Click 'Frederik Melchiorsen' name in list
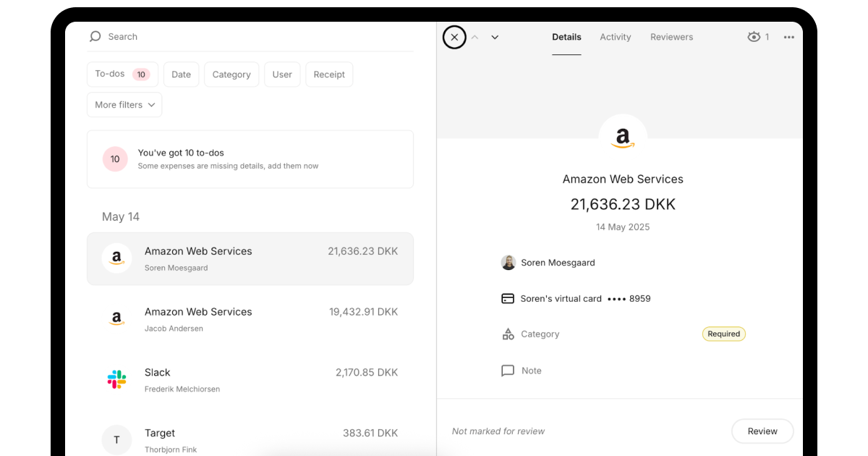The image size is (868, 456). (x=182, y=389)
